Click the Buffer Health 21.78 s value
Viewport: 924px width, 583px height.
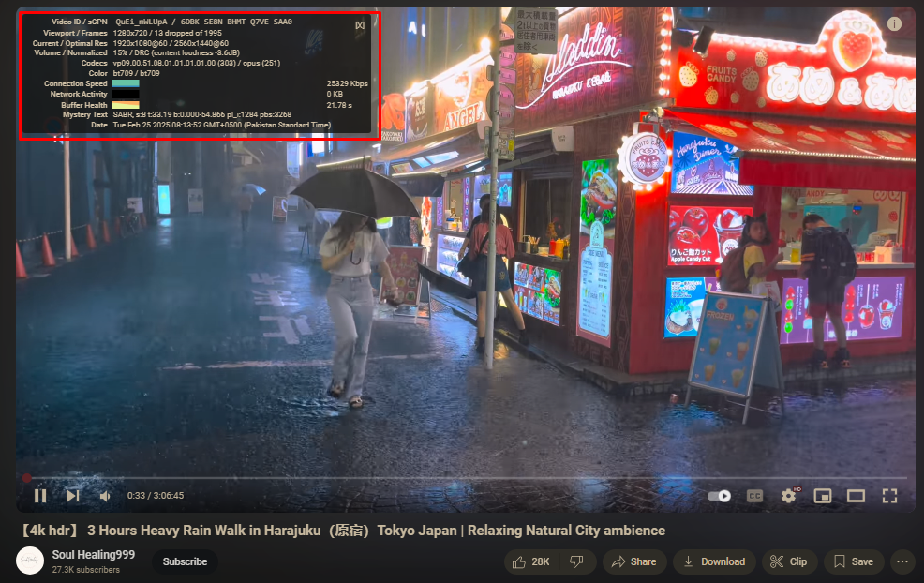pos(339,105)
